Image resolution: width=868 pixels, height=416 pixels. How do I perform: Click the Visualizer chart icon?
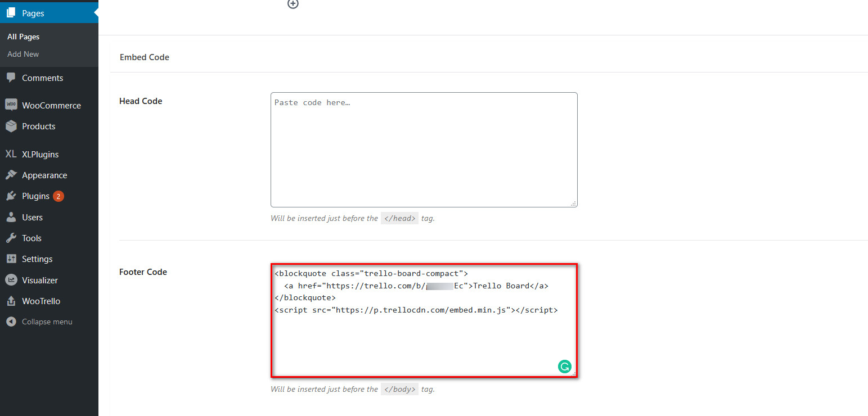click(11, 280)
